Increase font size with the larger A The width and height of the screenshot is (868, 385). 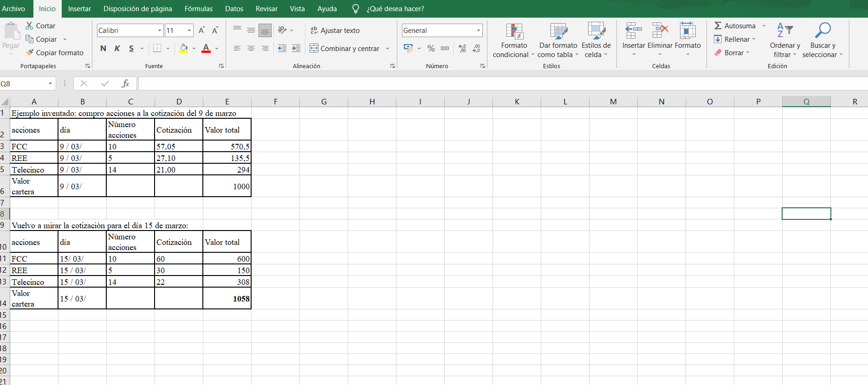tap(201, 30)
